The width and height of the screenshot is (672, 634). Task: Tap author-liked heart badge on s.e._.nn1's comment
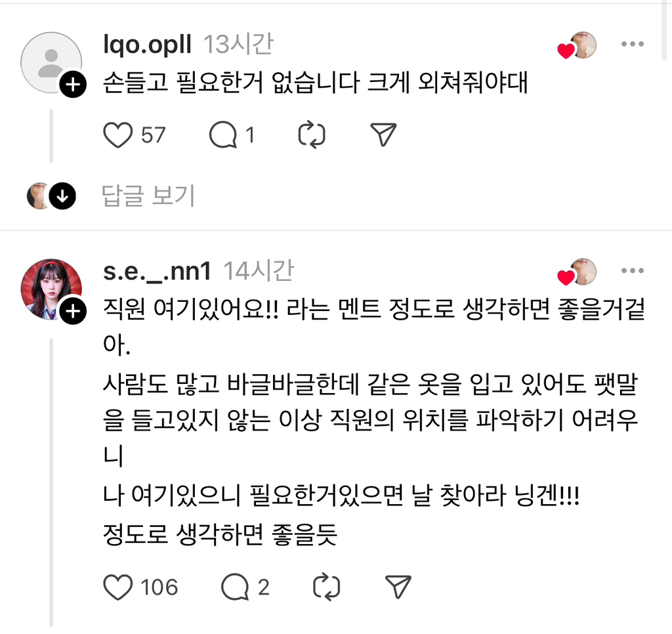[566, 277]
